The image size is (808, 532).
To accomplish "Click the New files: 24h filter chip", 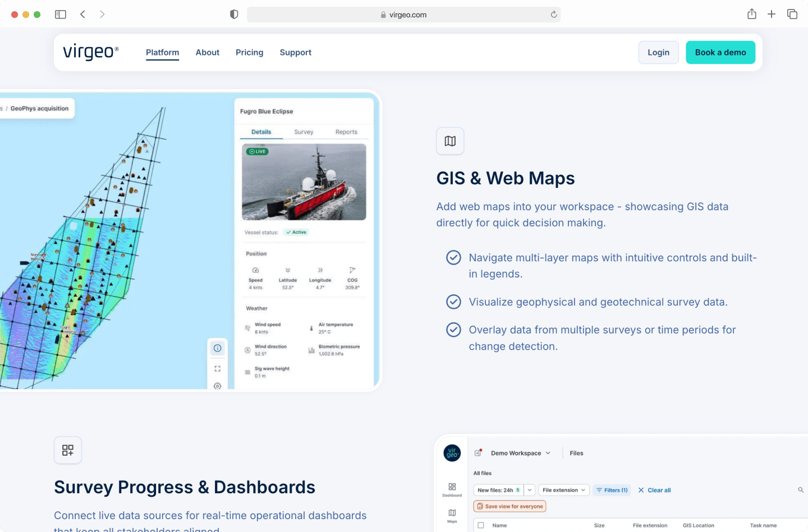I will click(x=499, y=490).
